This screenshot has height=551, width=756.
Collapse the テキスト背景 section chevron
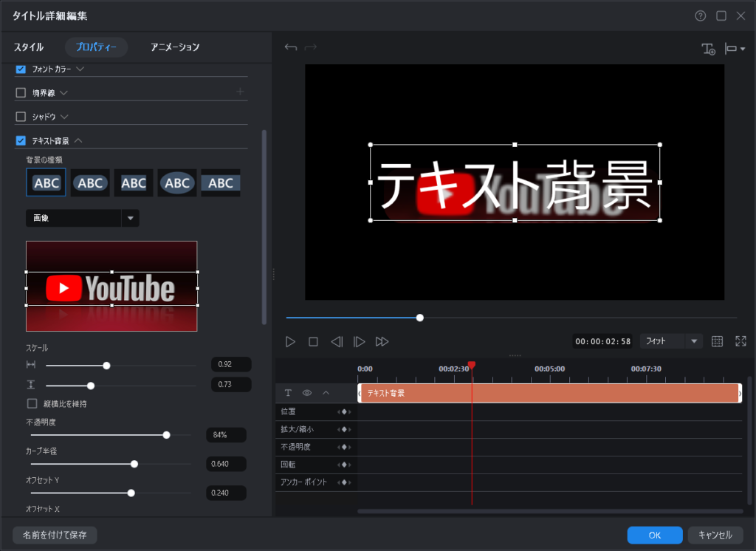[x=78, y=140]
